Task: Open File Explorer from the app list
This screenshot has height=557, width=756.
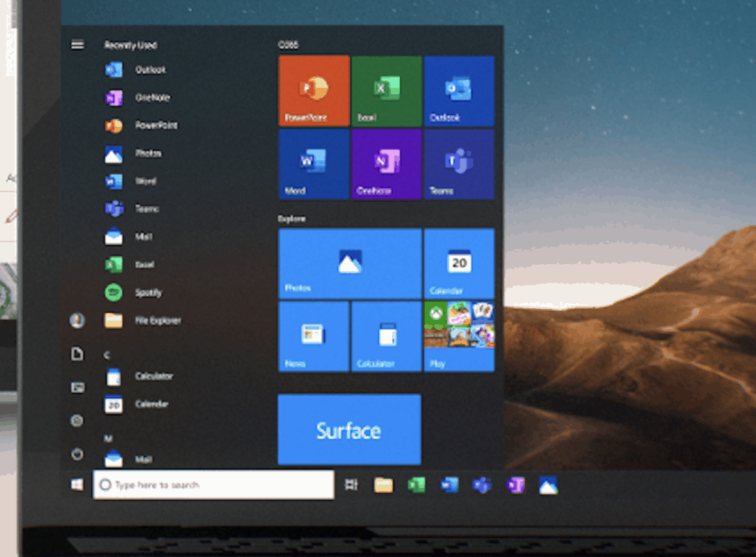Action: pyautogui.click(x=143, y=321)
